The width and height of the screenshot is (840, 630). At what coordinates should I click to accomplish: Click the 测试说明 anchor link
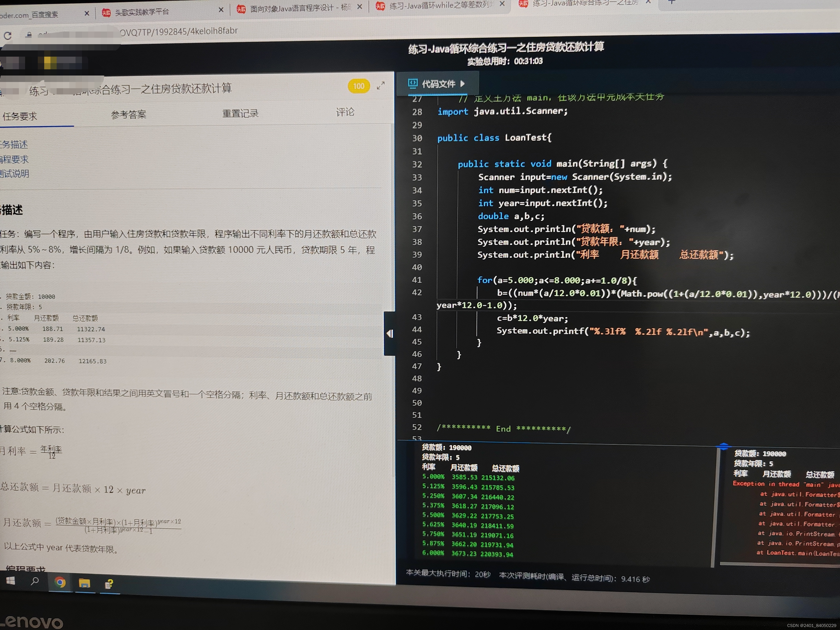click(x=15, y=174)
